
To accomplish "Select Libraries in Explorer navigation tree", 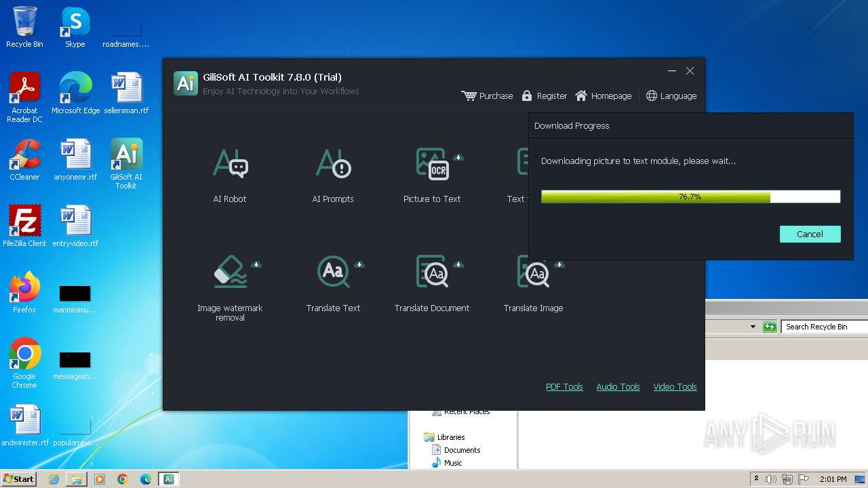I will [x=451, y=437].
